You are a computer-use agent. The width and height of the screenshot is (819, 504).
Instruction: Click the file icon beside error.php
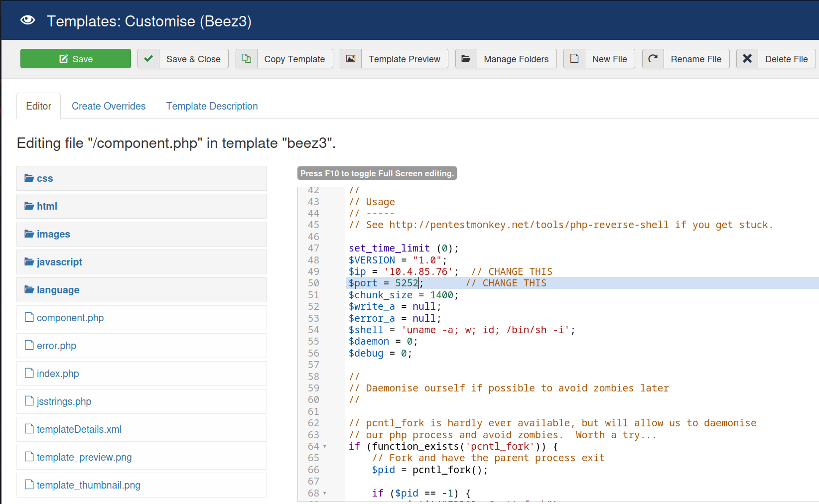point(29,345)
